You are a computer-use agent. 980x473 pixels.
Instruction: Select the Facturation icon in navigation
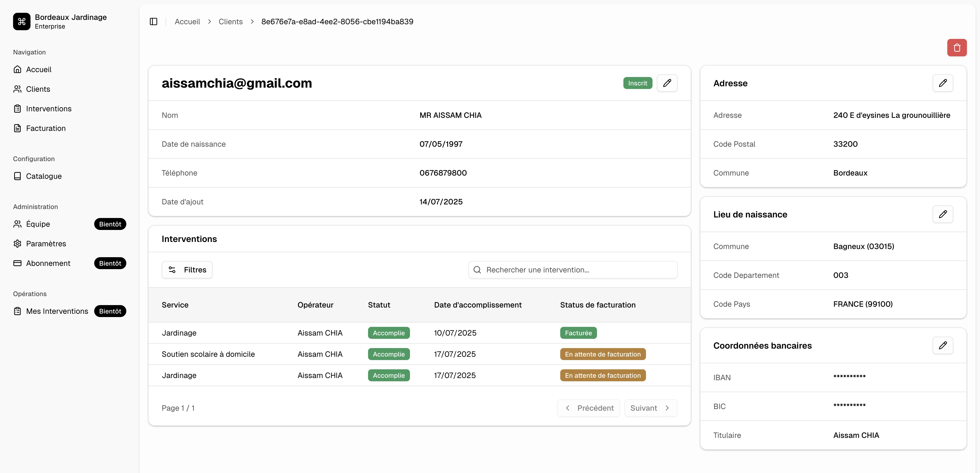(x=17, y=128)
